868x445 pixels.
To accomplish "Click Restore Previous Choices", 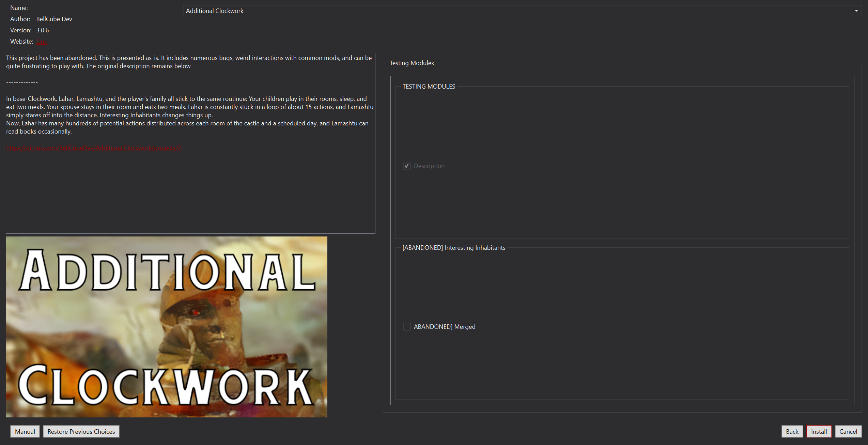I will [81, 431].
